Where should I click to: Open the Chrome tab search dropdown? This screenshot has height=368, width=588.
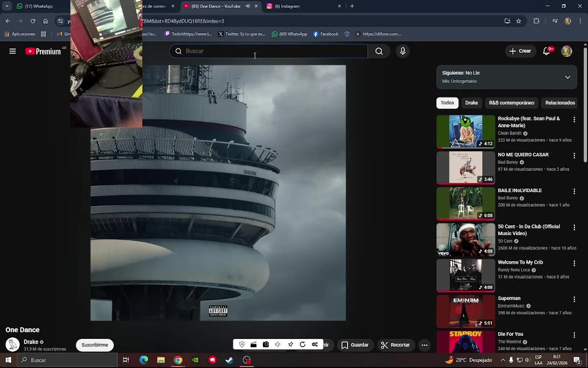(7, 6)
